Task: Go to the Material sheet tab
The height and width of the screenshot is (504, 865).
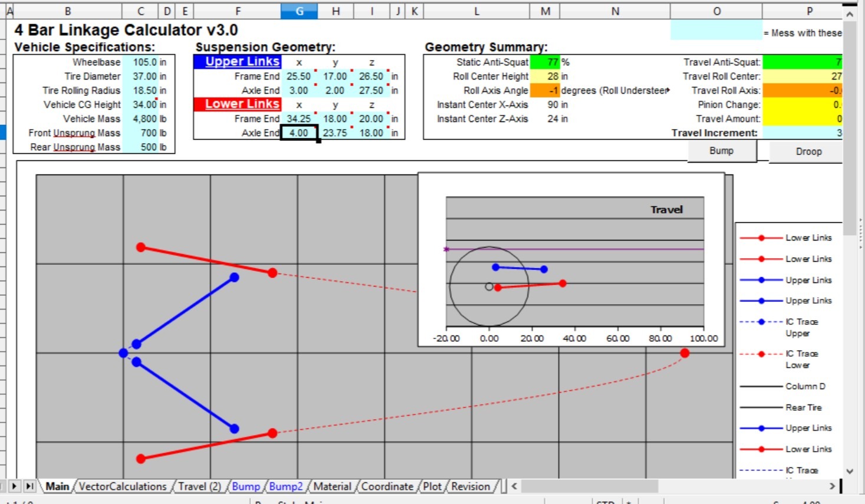Action: tap(332, 486)
